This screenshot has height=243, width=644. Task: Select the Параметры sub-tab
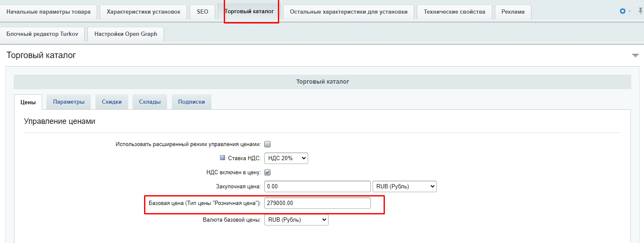coord(69,102)
